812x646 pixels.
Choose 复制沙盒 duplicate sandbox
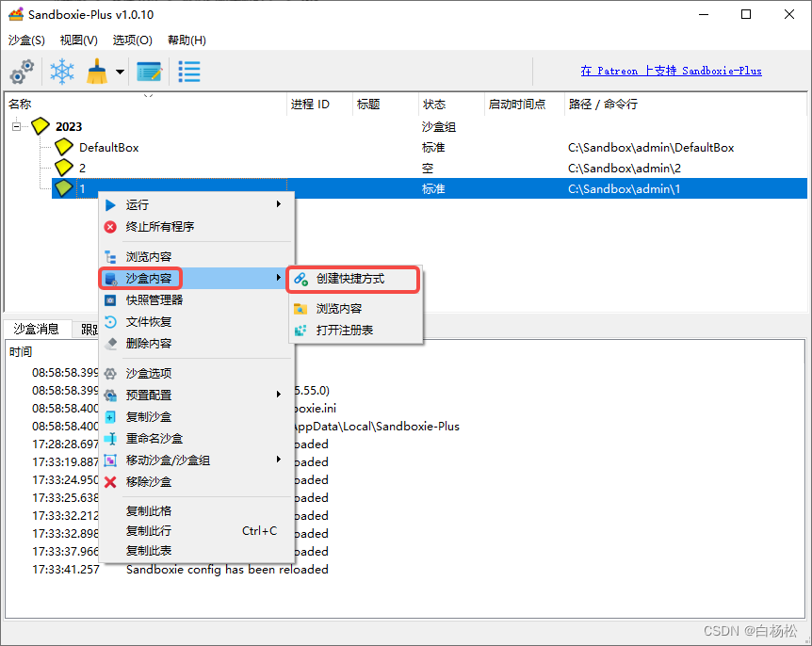[x=196, y=417]
